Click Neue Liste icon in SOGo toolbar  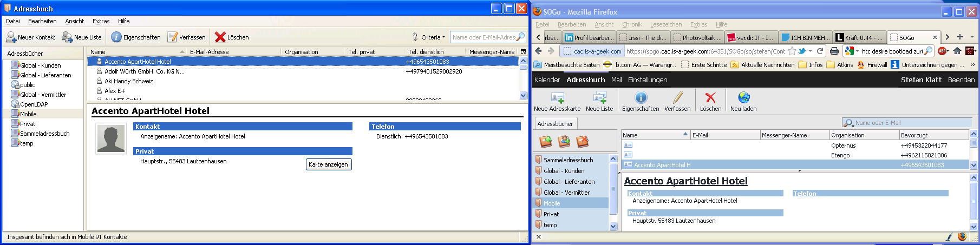(x=599, y=98)
